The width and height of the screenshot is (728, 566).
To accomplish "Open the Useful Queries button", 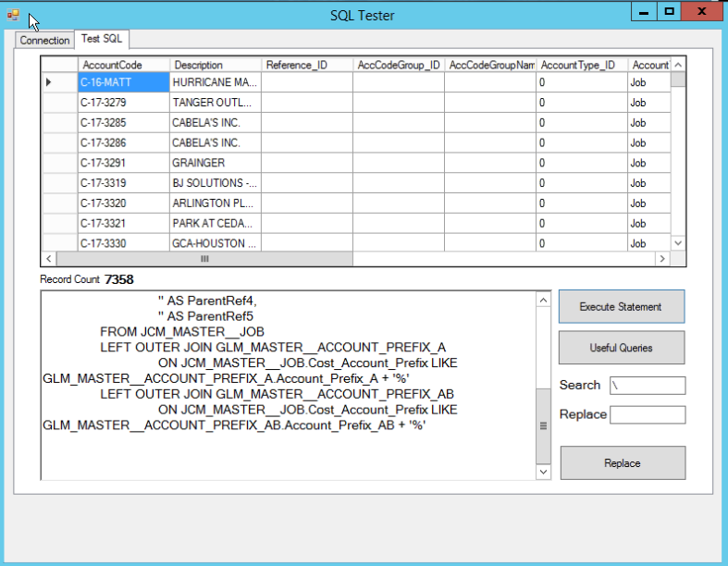I will coord(622,348).
